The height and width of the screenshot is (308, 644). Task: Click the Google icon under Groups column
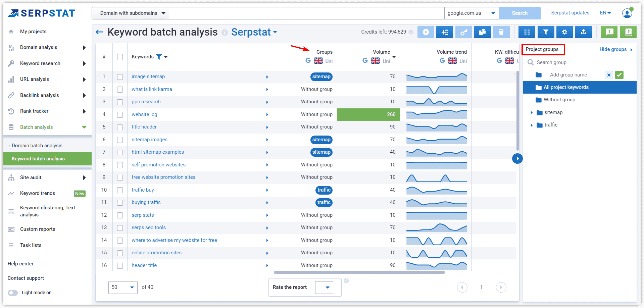(x=308, y=61)
